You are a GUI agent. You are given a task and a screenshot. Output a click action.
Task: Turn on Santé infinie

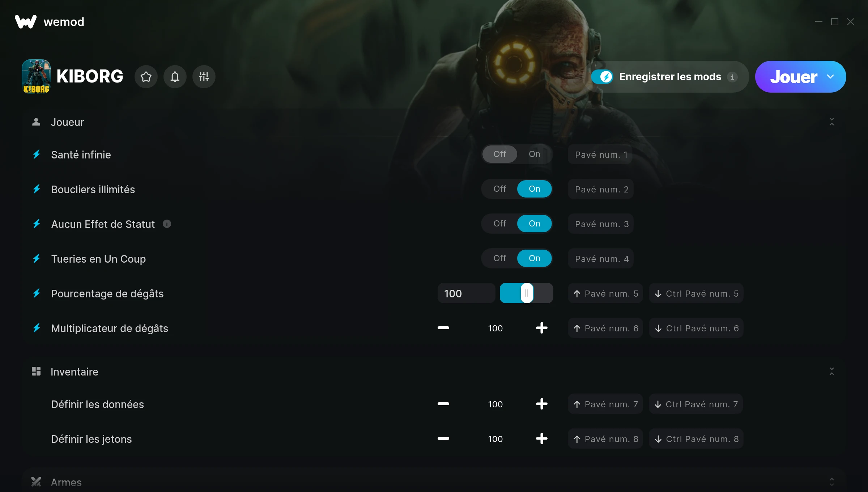pos(535,154)
